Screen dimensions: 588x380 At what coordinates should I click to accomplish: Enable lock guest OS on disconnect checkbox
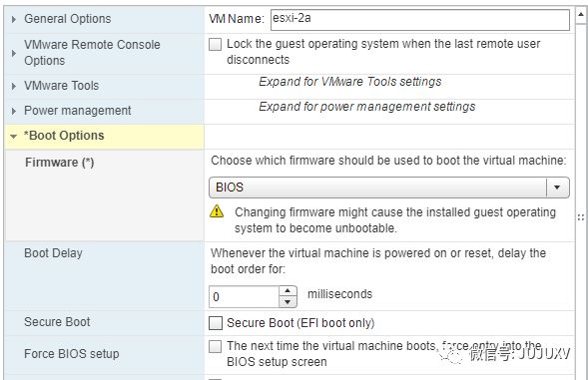(216, 44)
